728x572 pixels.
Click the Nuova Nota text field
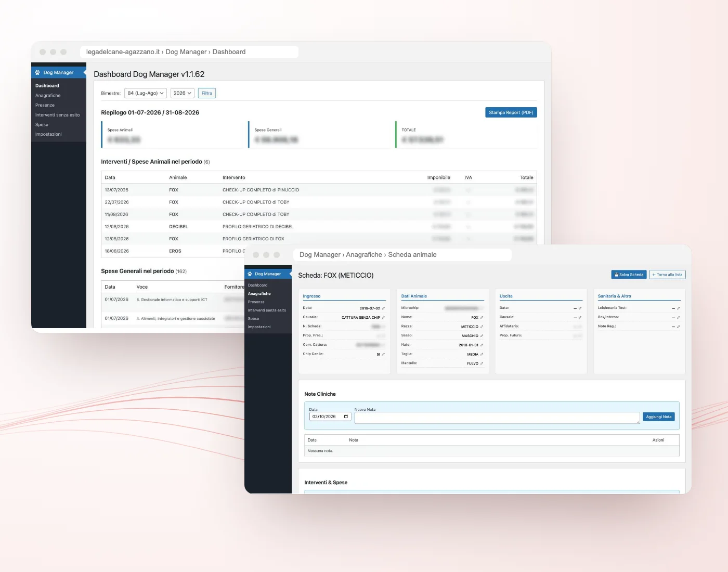click(497, 418)
